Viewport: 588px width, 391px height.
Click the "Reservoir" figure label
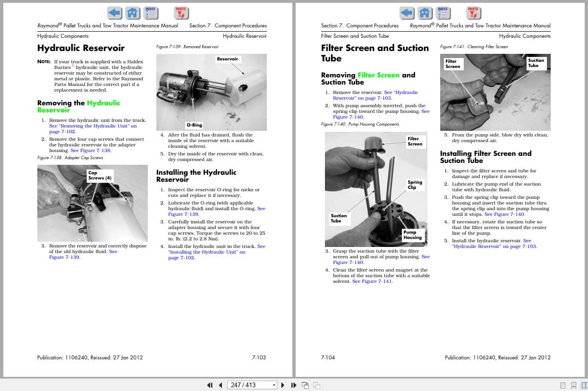click(228, 59)
